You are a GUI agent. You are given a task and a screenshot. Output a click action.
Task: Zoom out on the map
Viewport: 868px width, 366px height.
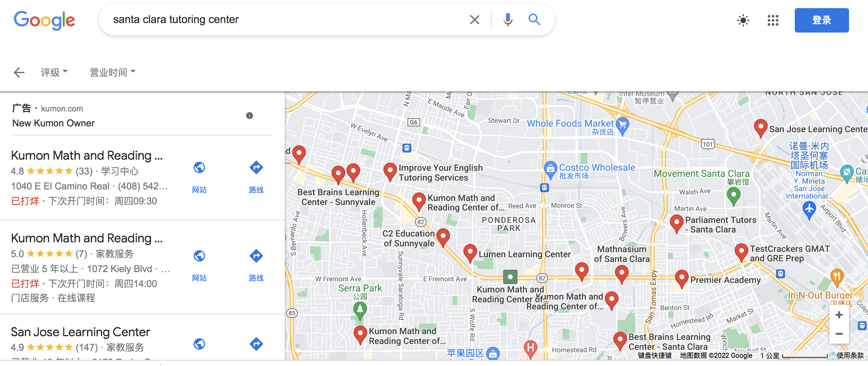(x=839, y=334)
